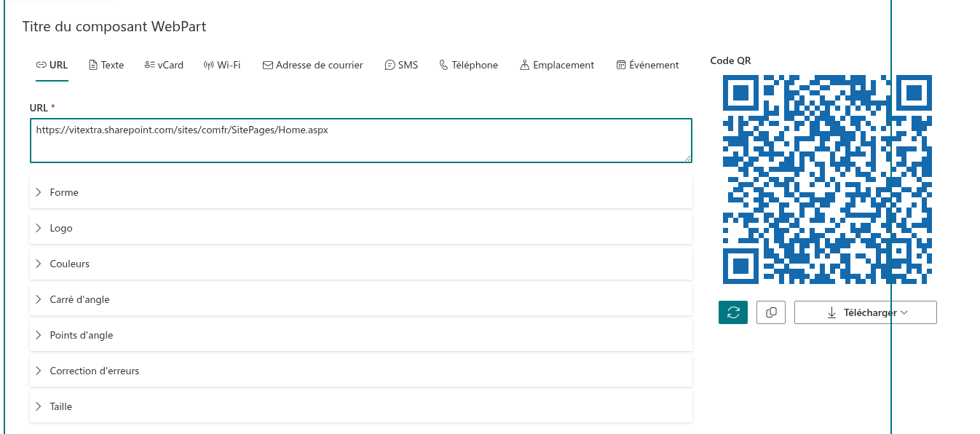Go to the Téléphone tab
The image size is (980, 434).
tap(468, 65)
